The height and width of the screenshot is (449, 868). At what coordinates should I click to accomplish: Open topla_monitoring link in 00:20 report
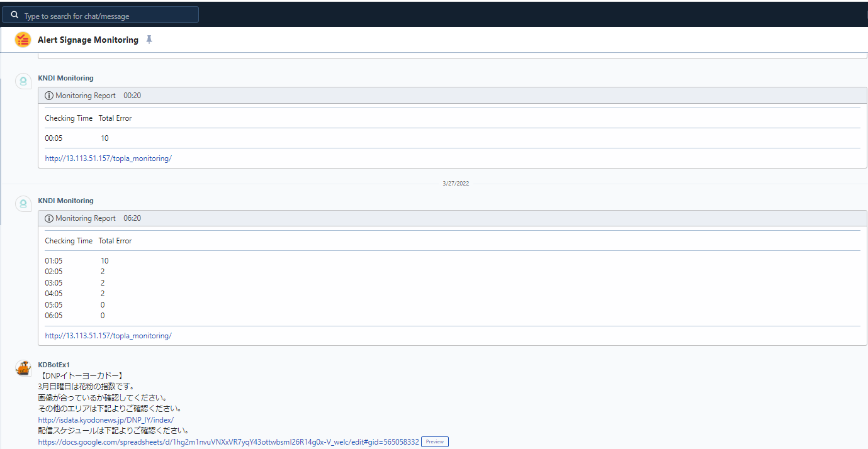coord(108,158)
